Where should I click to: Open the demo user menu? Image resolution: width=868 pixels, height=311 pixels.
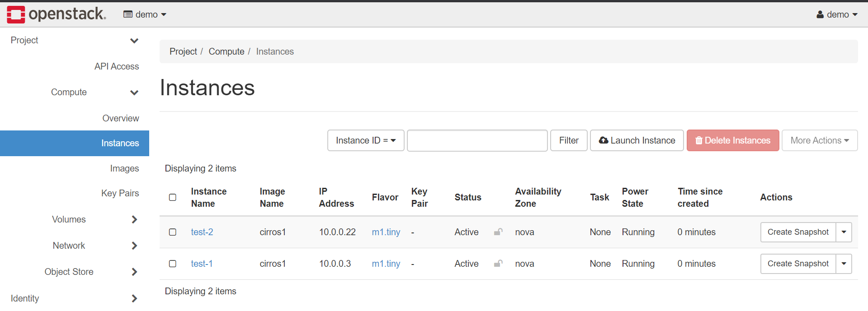(x=837, y=14)
